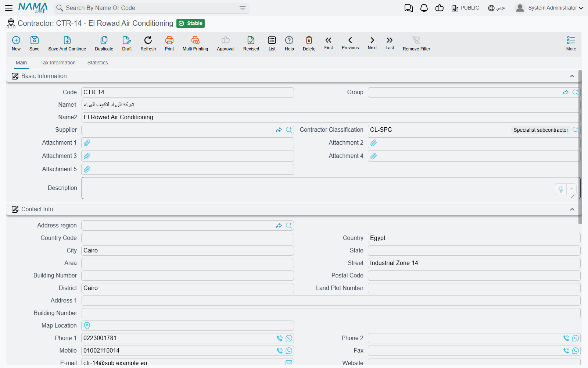
Task: Open the chat messages icon
Action: click(409, 8)
